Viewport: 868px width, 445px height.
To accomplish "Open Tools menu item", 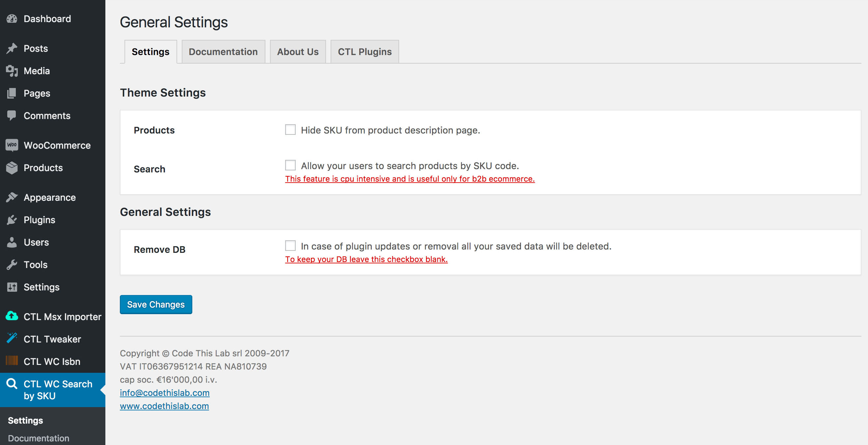I will [x=53, y=265].
